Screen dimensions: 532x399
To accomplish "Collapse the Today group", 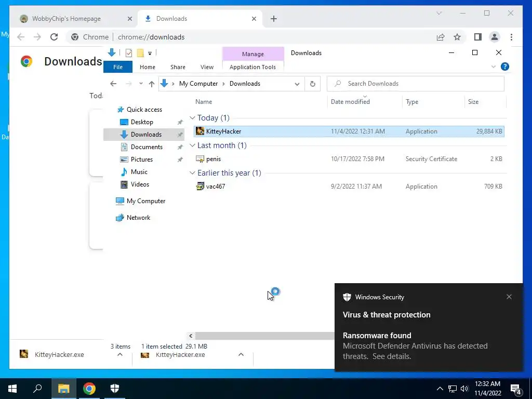I will pyautogui.click(x=192, y=118).
